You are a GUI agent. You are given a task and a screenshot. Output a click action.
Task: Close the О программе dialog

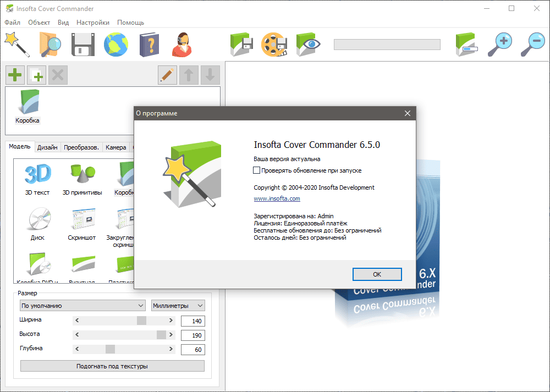(407, 113)
